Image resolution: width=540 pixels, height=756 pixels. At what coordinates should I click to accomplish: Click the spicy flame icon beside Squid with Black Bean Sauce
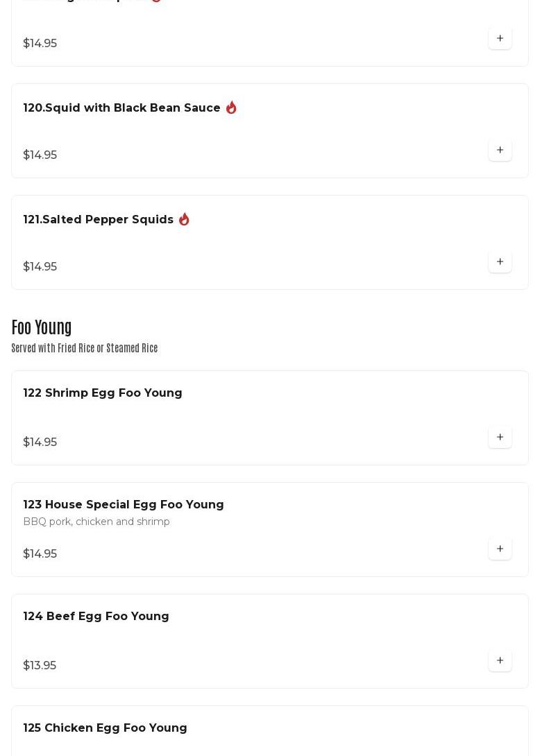[x=231, y=108]
